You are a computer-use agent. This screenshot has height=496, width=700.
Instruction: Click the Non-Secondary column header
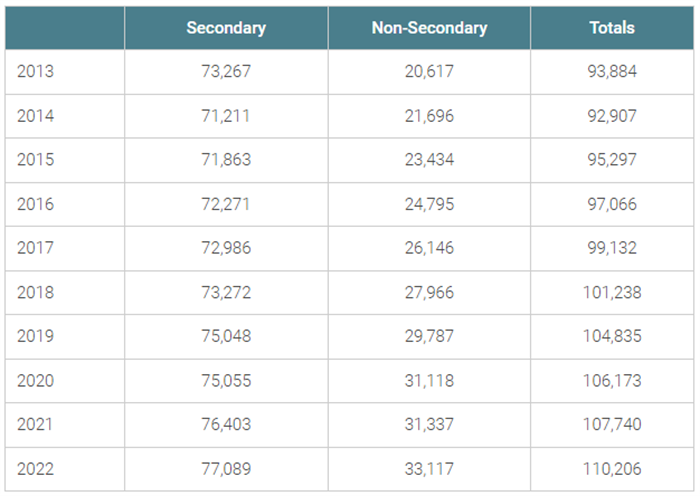tap(429, 28)
